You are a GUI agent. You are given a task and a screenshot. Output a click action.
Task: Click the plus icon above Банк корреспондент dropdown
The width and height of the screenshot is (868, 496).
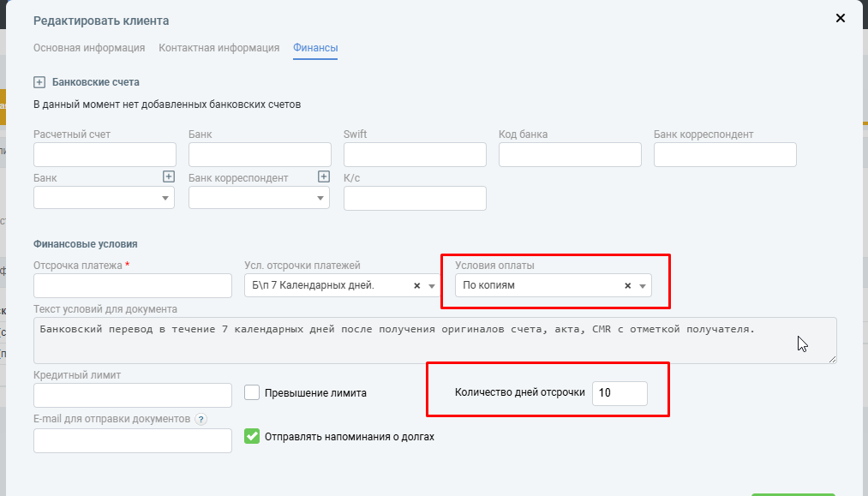324,176
